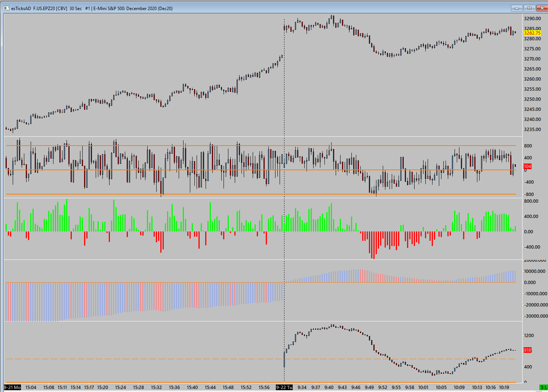Click the 9:43 time axis label
Screen dimensions: 548x392
[x=342, y=388]
